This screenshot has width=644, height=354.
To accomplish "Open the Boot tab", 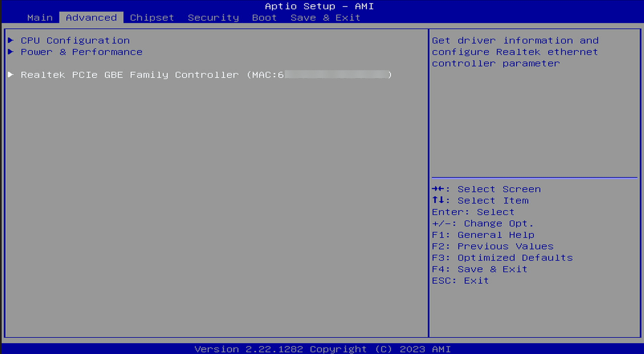I will (x=264, y=18).
